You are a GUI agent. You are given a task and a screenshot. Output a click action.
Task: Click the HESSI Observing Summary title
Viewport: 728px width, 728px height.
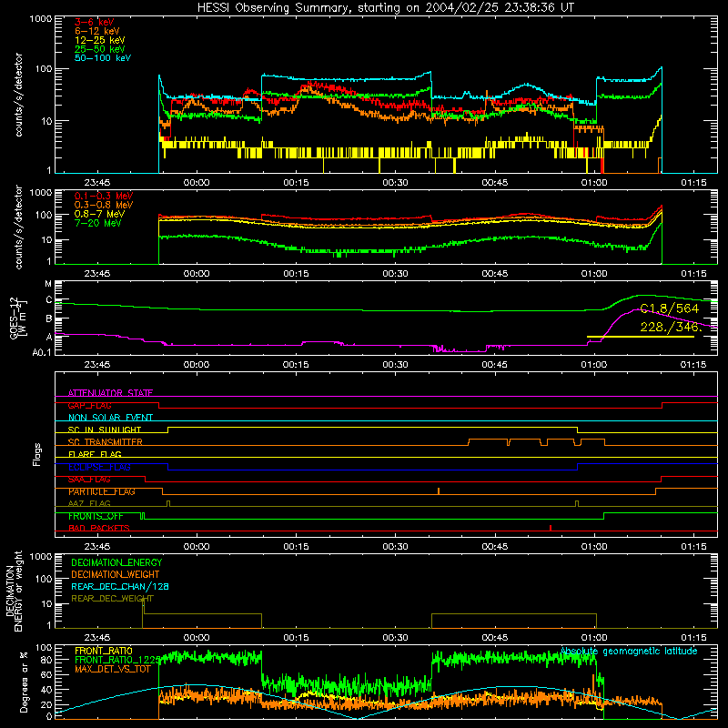click(385, 8)
